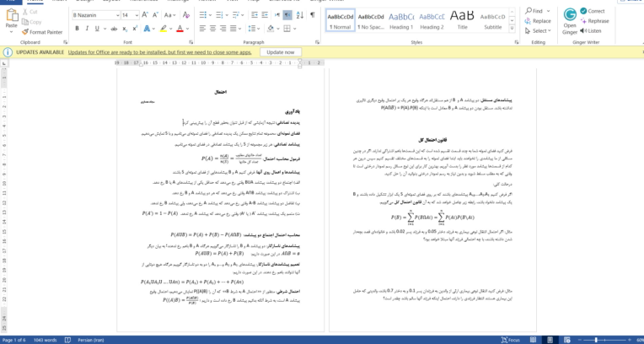Clear all formatting with eraser icon

186,15
